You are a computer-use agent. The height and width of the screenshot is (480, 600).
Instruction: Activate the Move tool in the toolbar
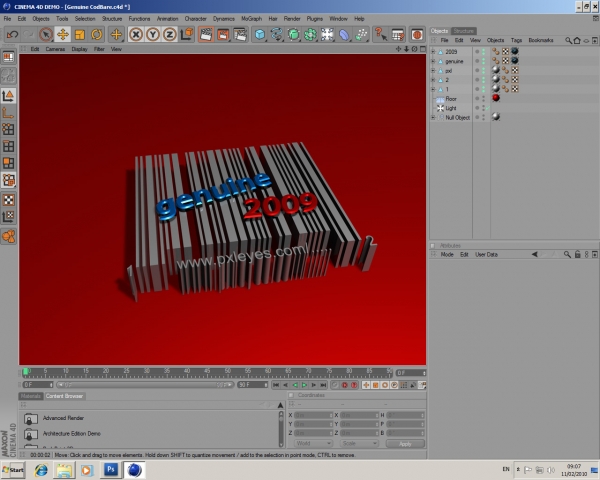coord(62,35)
